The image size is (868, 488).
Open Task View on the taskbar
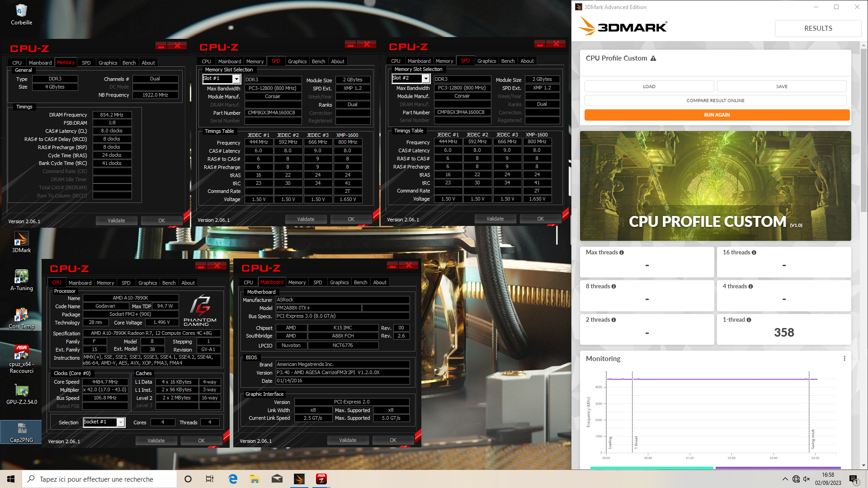(210, 479)
